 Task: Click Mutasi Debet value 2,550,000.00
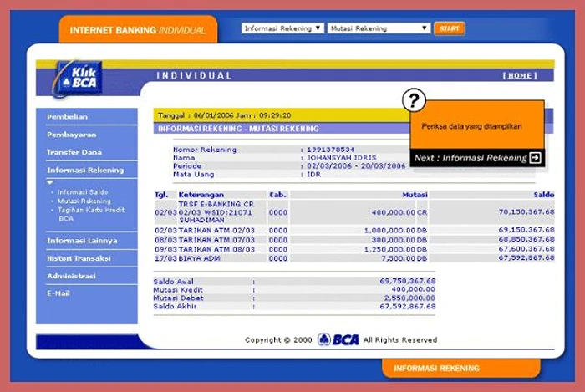point(409,298)
